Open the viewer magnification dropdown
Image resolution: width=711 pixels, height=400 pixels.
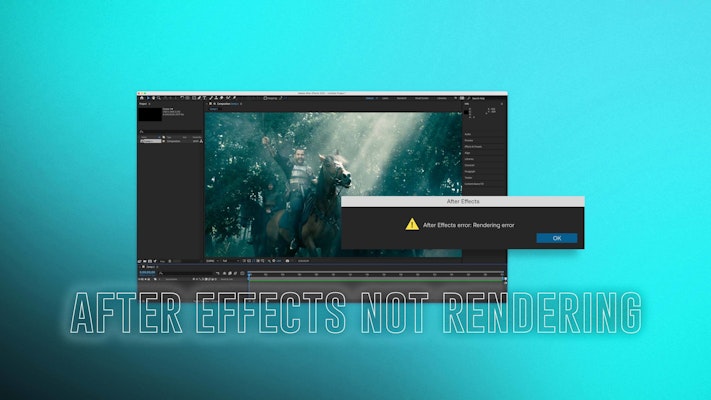213,259
